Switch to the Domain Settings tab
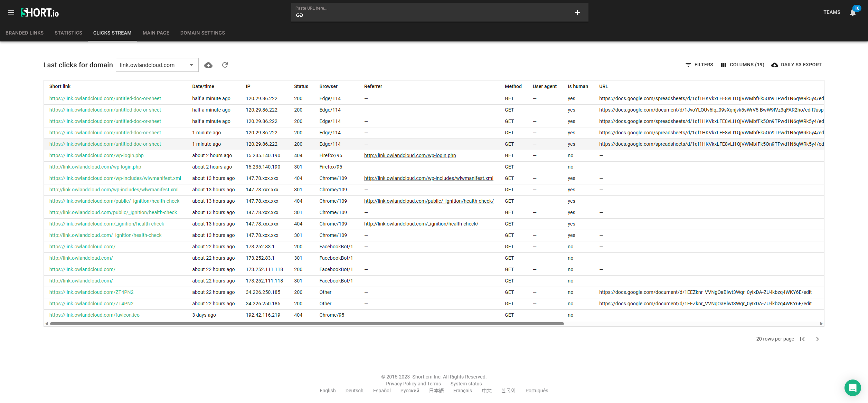This screenshot has height=403, width=868. (202, 33)
